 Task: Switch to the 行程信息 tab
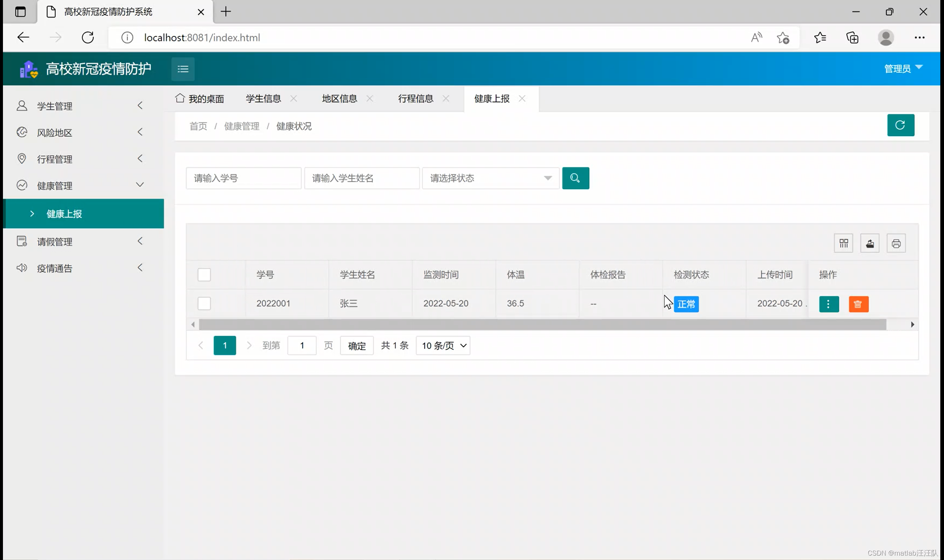pyautogui.click(x=415, y=99)
